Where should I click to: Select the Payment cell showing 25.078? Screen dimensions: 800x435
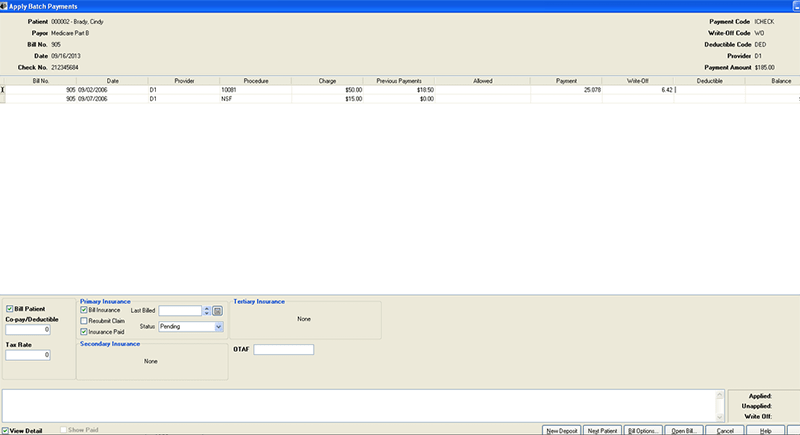point(565,90)
